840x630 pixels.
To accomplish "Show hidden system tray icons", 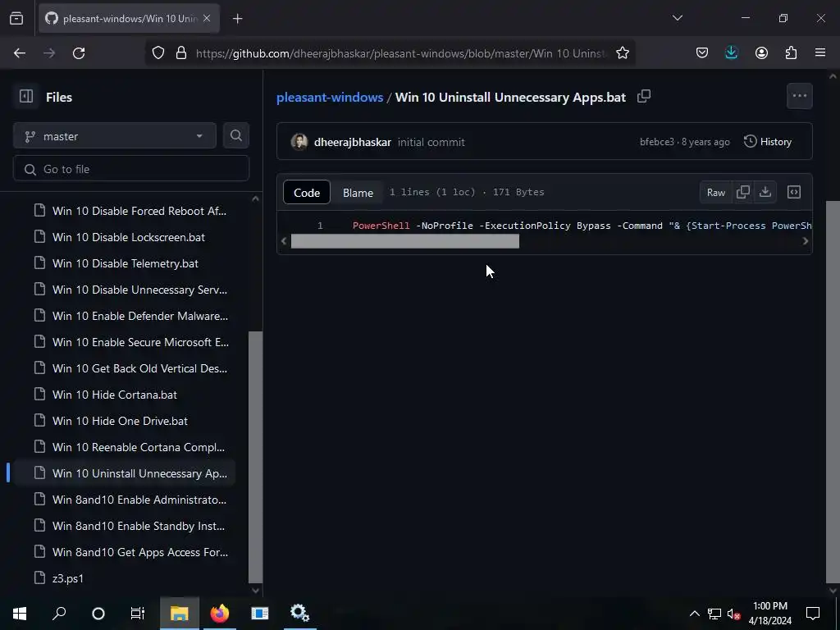I will point(694,614).
